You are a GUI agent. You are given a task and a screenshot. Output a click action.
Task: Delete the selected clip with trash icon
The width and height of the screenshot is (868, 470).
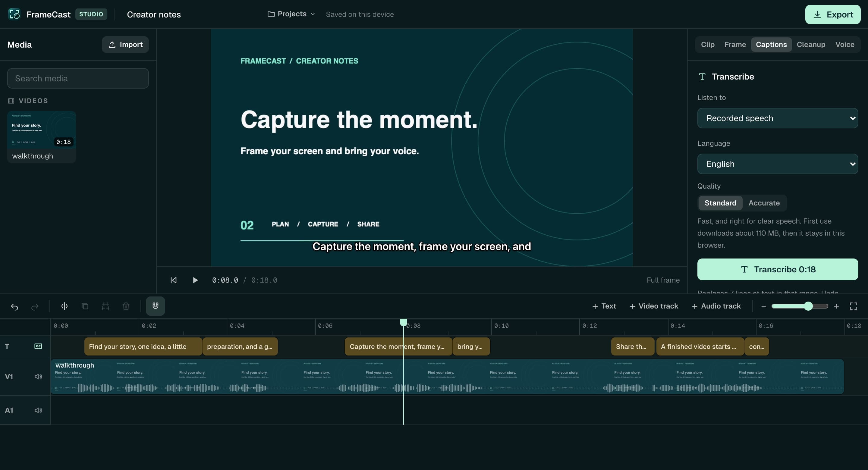[126, 306]
